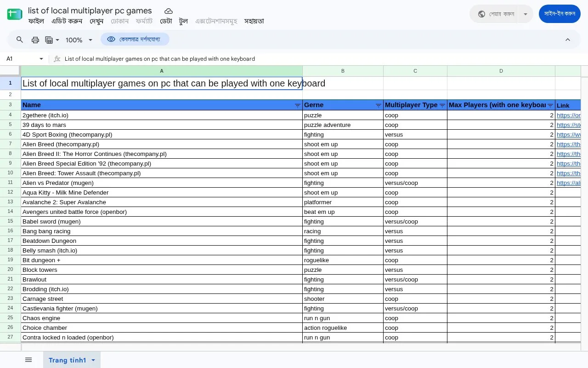Open the সহায়তা menu

click(x=254, y=21)
